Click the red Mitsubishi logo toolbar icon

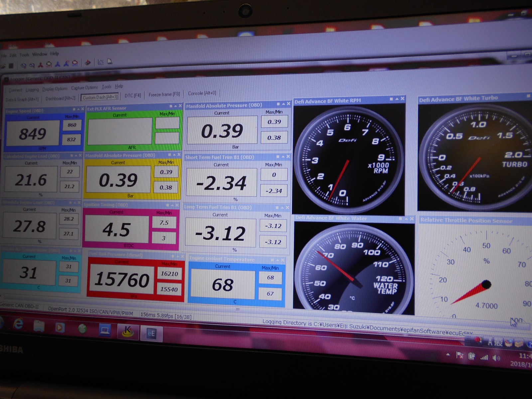(41, 65)
